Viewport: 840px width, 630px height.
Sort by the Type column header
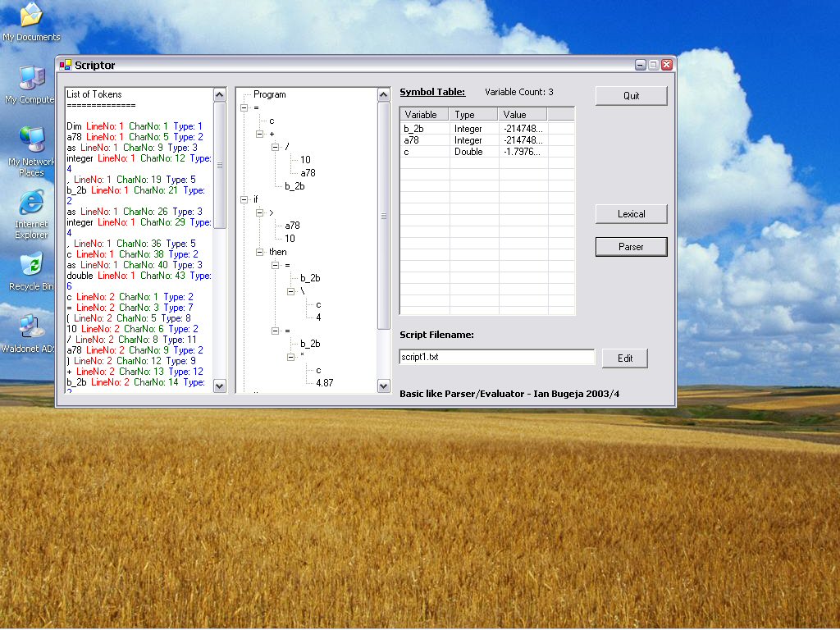click(x=473, y=114)
